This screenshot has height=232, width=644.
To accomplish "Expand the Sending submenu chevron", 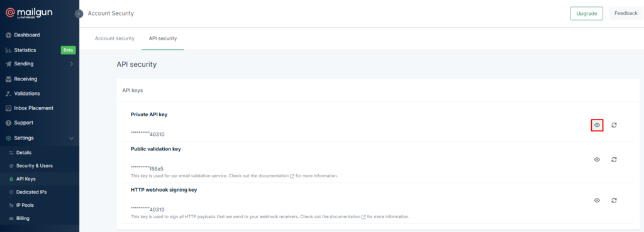I will click(72, 64).
